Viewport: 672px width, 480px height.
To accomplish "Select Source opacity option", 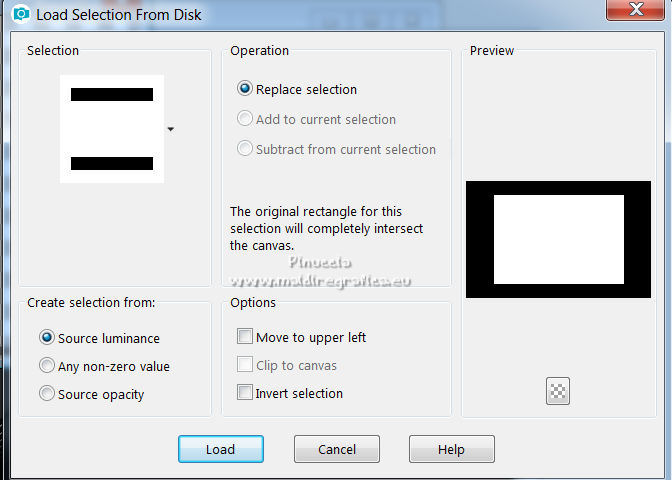I will [x=47, y=394].
